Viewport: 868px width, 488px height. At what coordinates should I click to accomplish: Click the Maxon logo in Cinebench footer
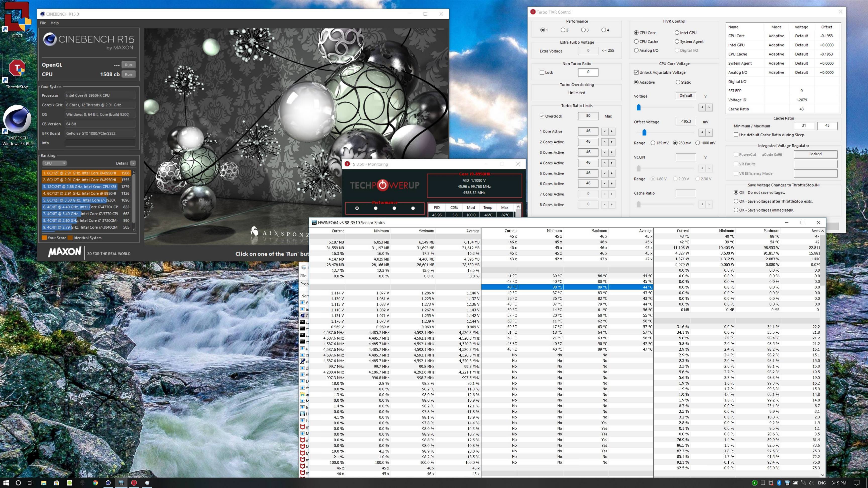[64, 252]
